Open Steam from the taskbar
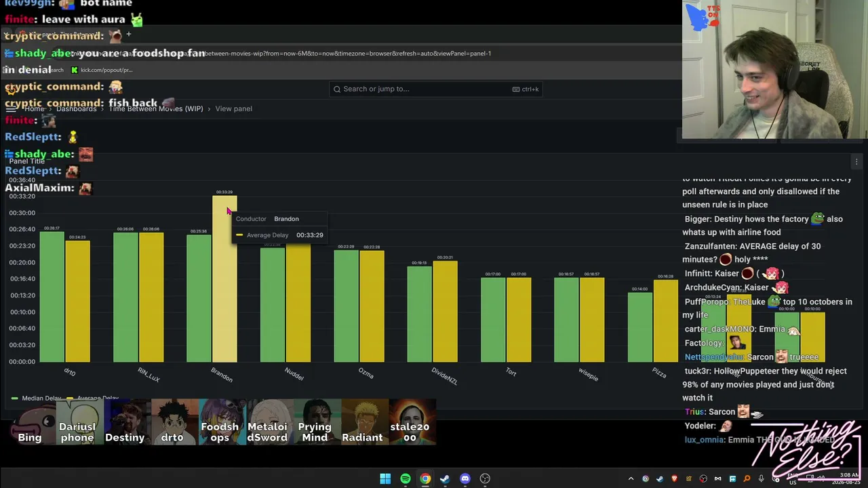The image size is (868, 488). (445, 479)
